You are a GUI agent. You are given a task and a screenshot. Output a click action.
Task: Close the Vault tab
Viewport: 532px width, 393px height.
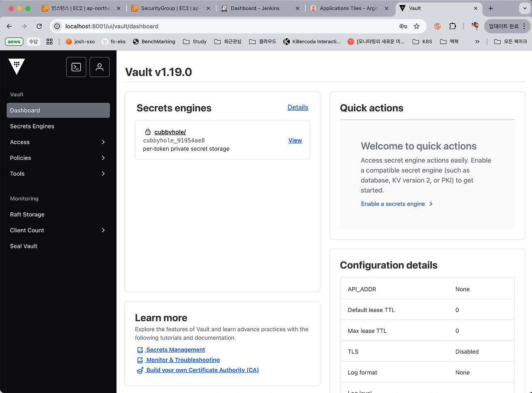coord(476,8)
